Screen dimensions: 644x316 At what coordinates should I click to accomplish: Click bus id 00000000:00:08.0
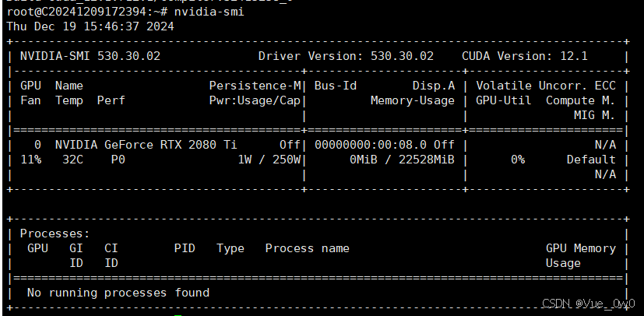(x=371, y=145)
